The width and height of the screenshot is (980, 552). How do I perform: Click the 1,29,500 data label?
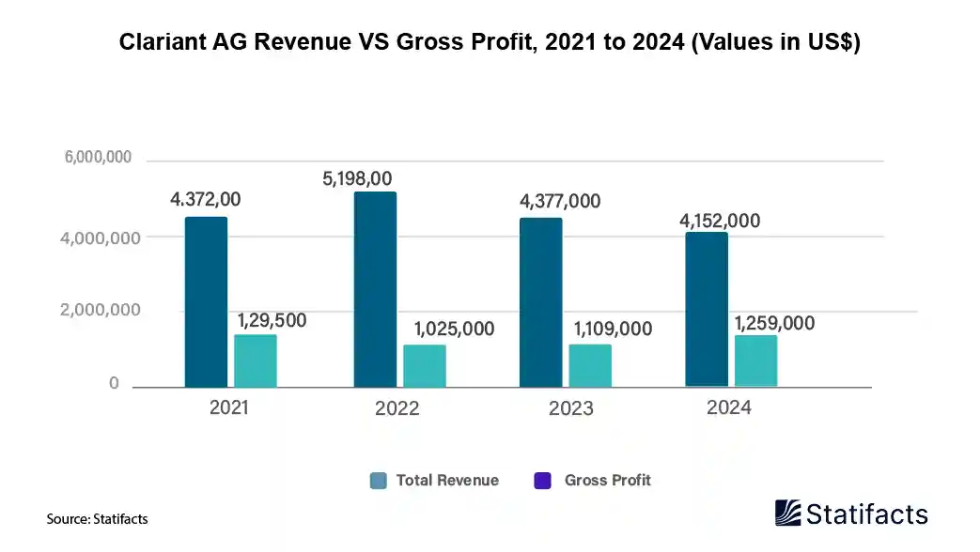point(272,320)
